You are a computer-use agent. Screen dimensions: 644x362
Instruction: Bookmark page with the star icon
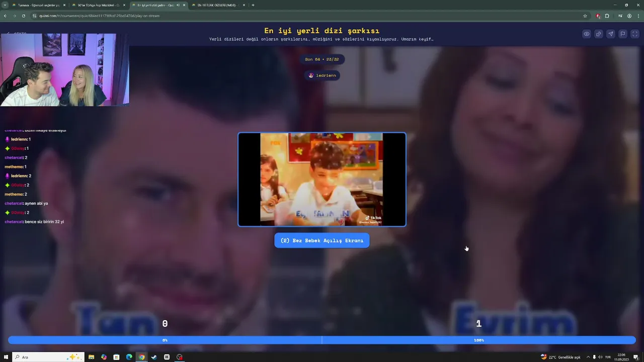coord(585,16)
